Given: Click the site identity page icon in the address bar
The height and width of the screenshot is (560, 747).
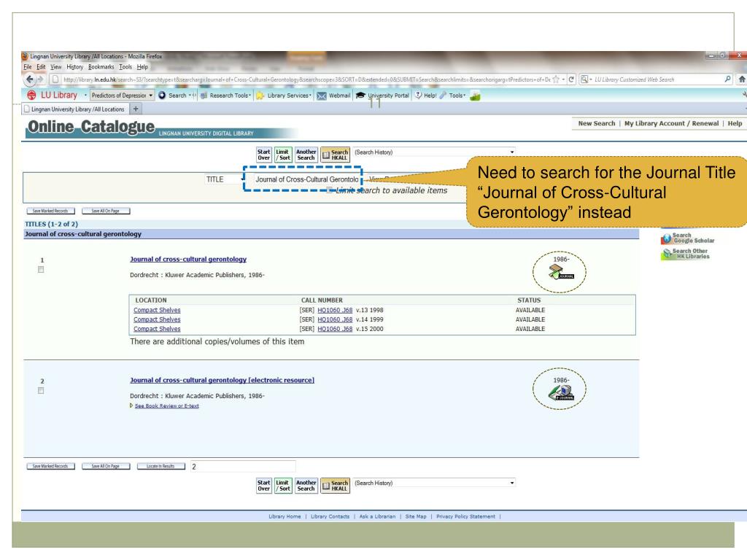Looking at the screenshot, I should (55, 79).
